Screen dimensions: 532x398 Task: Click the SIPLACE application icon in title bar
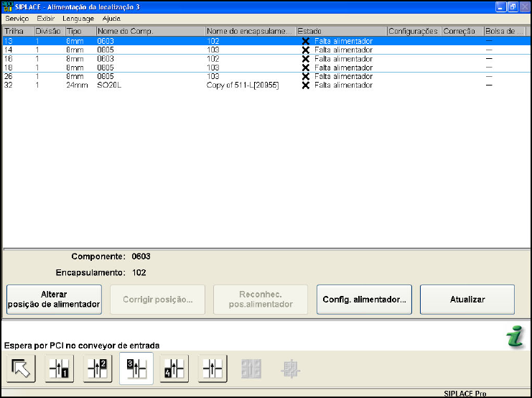(x=9, y=6)
